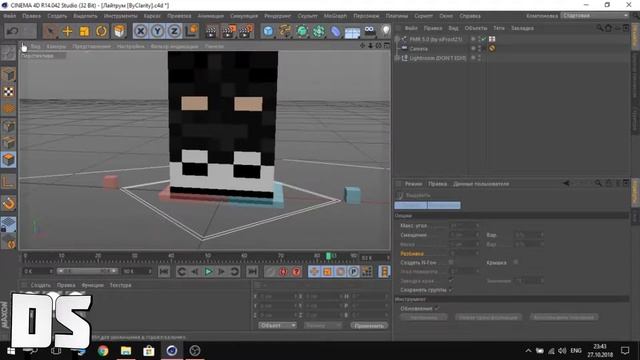Open the green array modeling icon

click(x=318, y=31)
